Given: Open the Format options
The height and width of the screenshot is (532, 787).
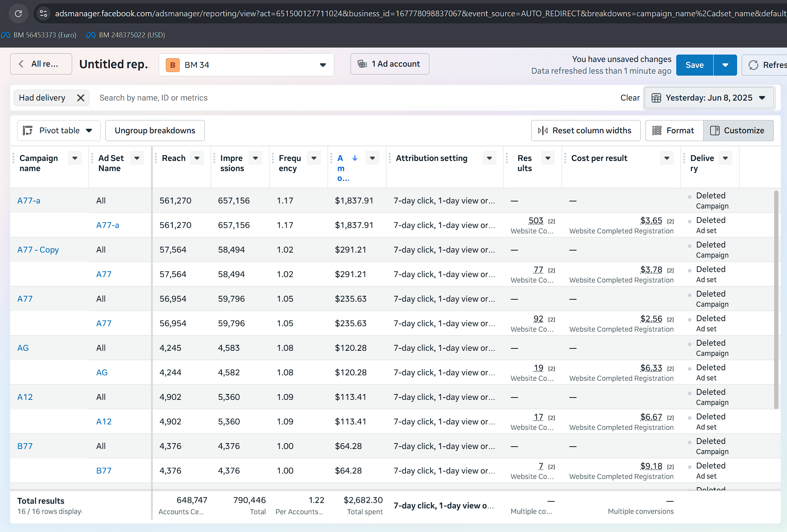Looking at the screenshot, I should (x=674, y=131).
